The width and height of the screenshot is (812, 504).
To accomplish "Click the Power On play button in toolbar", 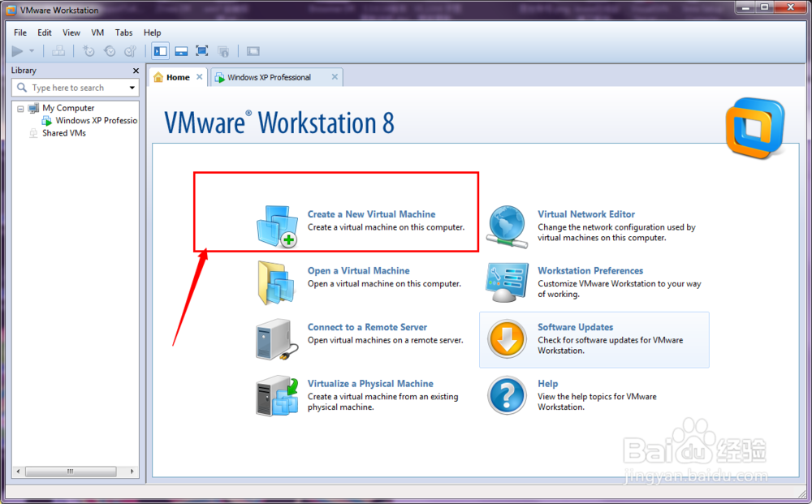I will pos(17,50).
